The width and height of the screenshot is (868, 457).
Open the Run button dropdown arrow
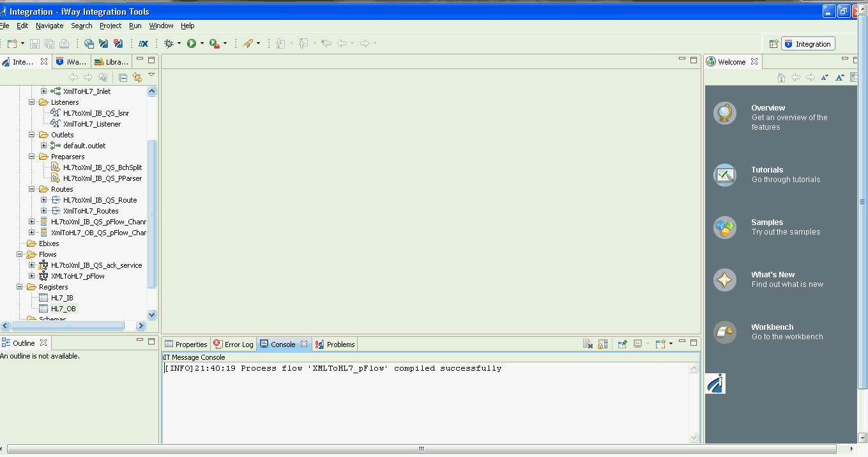[202, 43]
